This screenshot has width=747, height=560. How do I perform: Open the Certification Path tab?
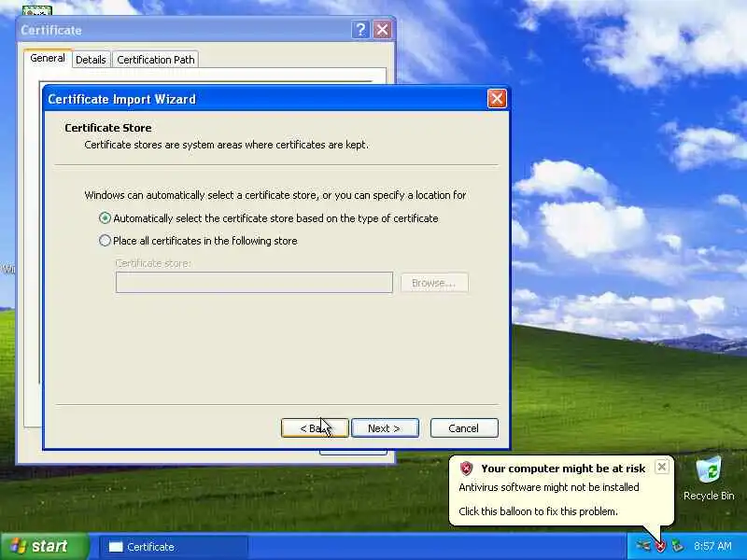point(156,60)
